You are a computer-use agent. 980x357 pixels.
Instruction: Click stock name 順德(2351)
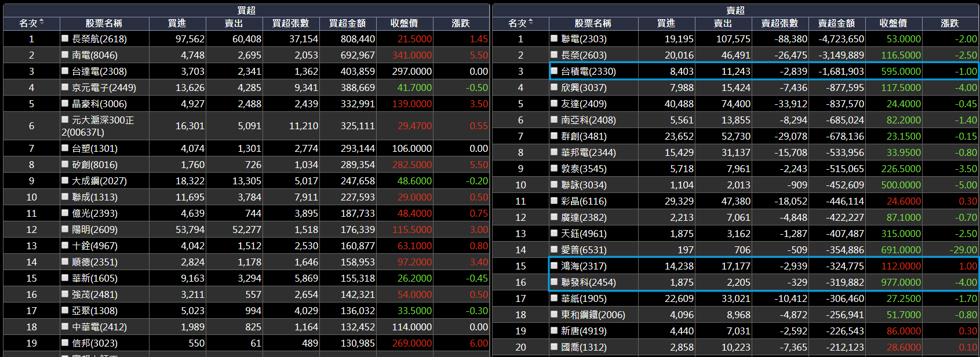click(x=94, y=262)
